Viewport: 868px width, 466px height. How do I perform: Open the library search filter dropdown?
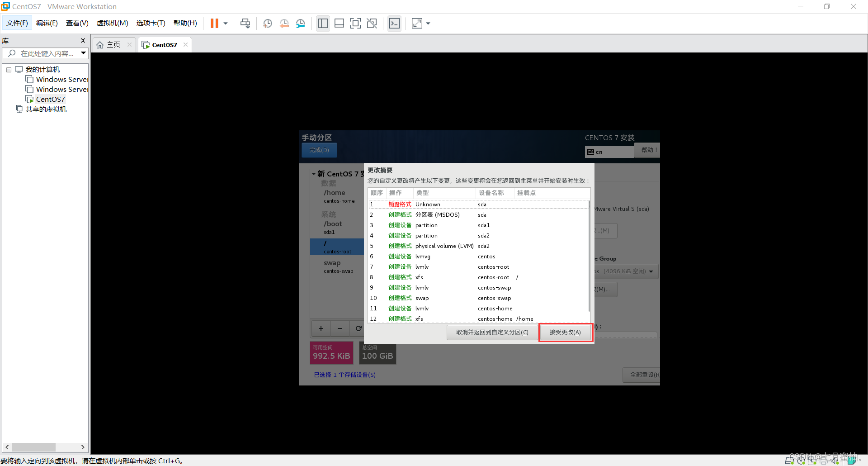tap(84, 53)
